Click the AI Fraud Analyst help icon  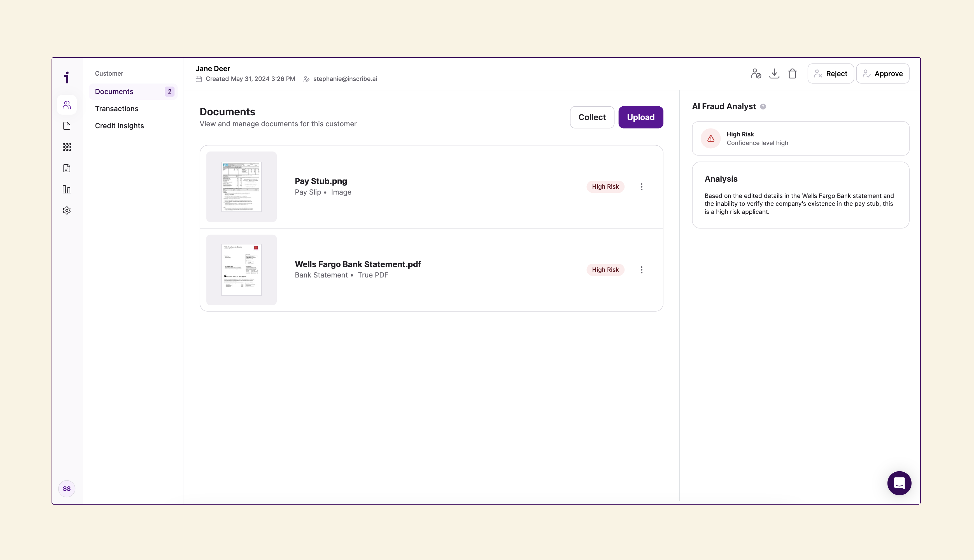click(x=763, y=107)
